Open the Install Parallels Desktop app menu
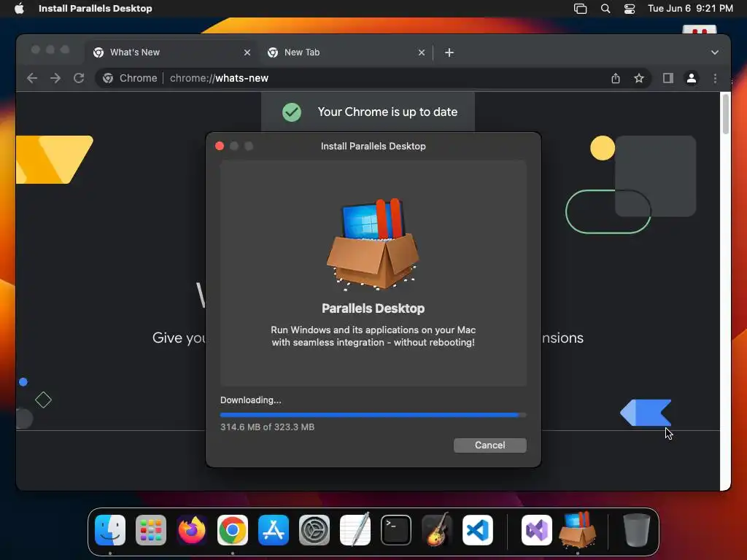747x560 pixels. [x=96, y=9]
